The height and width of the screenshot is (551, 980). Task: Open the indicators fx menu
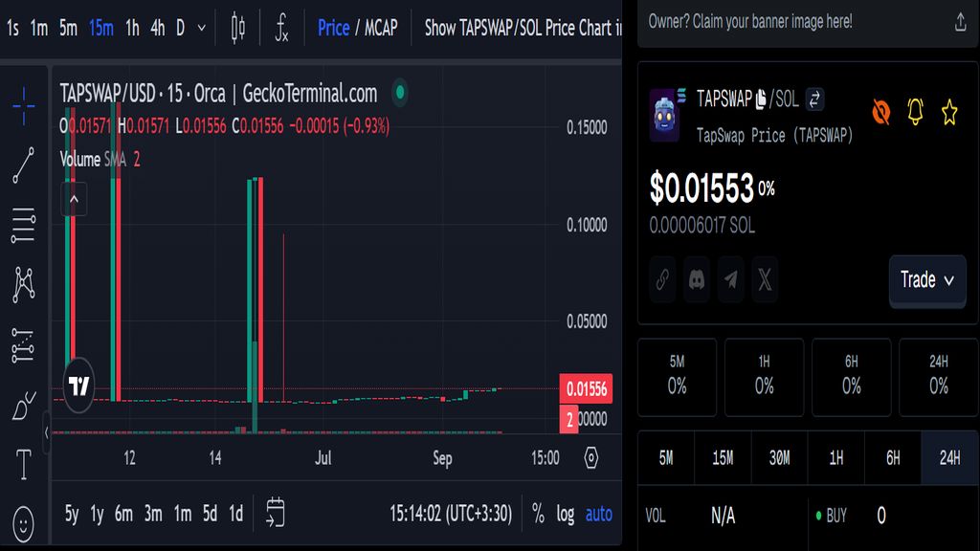click(282, 28)
